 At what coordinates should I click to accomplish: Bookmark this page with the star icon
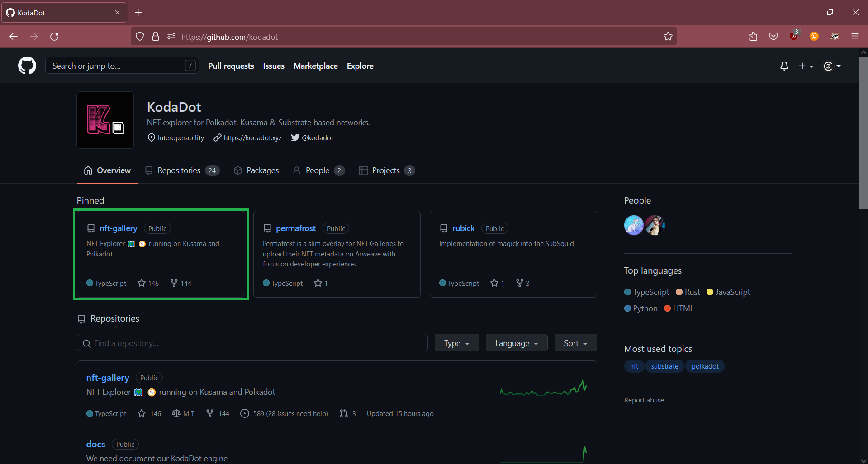point(668,37)
